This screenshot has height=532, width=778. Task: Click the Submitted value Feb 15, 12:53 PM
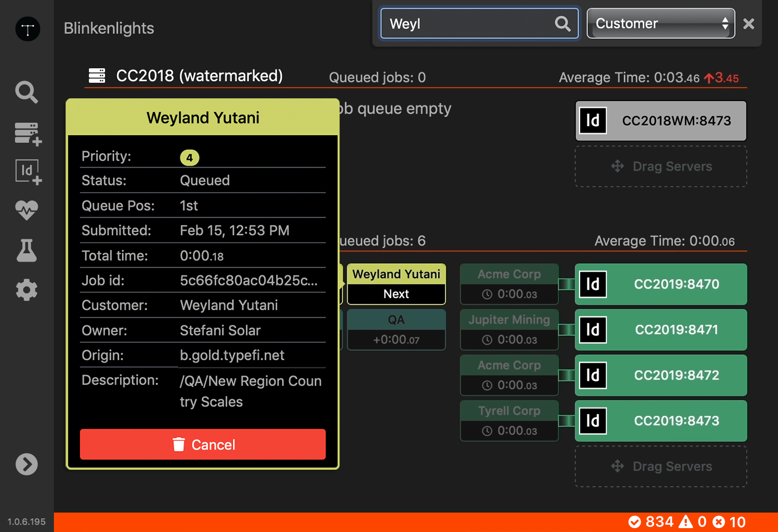[235, 230]
